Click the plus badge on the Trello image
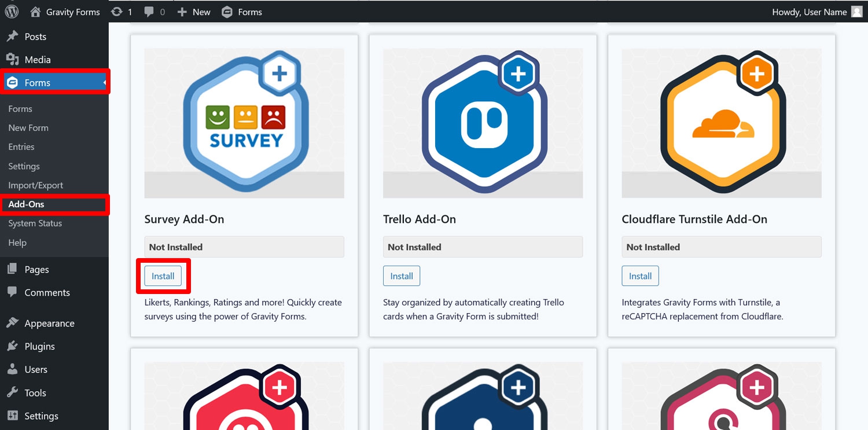Image resolution: width=868 pixels, height=430 pixels. click(x=518, y=74)
